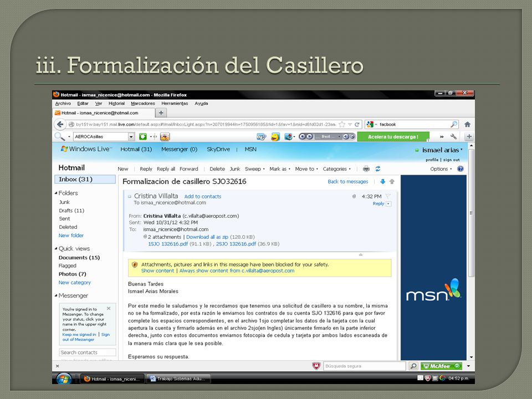
Task: Show more toolbar items with double chevron
Action: [442, 137]
